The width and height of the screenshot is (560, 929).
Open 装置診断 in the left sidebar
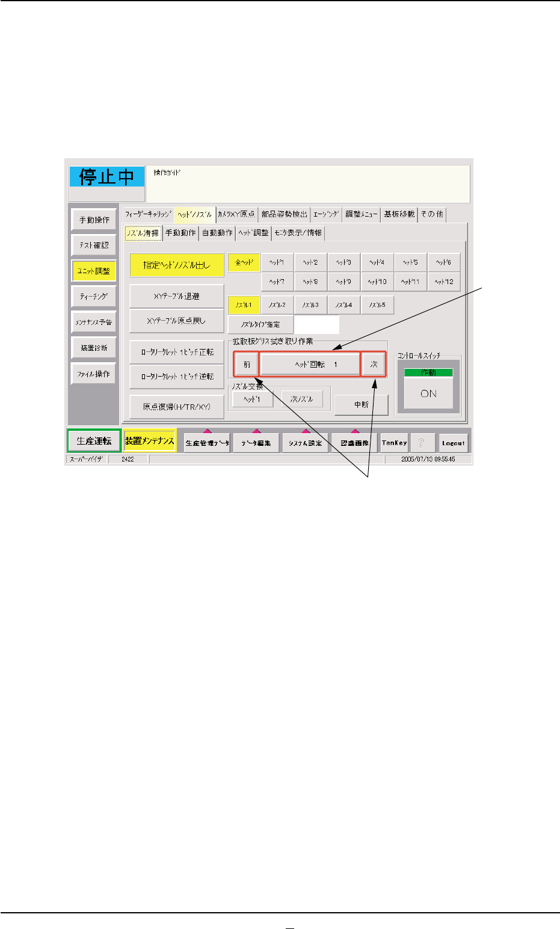coord(94,348)
